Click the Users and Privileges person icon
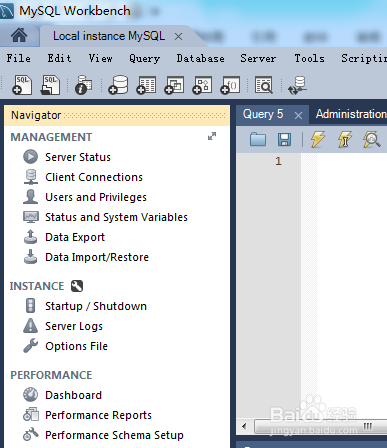Image resolution: width=387 pixels, height=448 pixels. 30,197
